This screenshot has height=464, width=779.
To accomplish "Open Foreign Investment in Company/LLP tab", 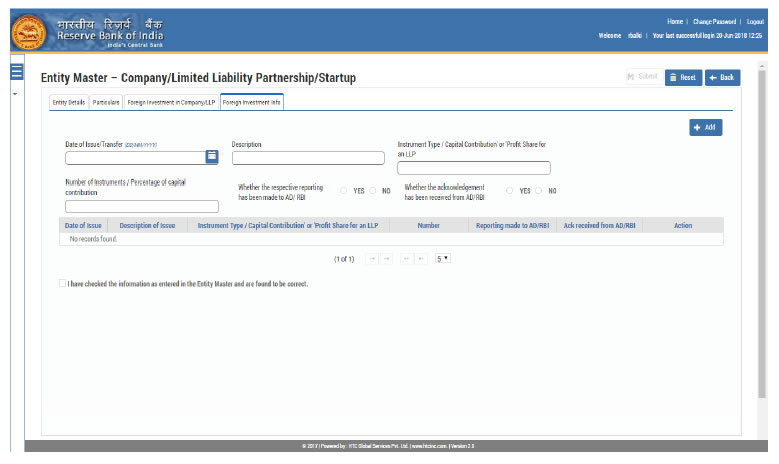I will [170, 102].
